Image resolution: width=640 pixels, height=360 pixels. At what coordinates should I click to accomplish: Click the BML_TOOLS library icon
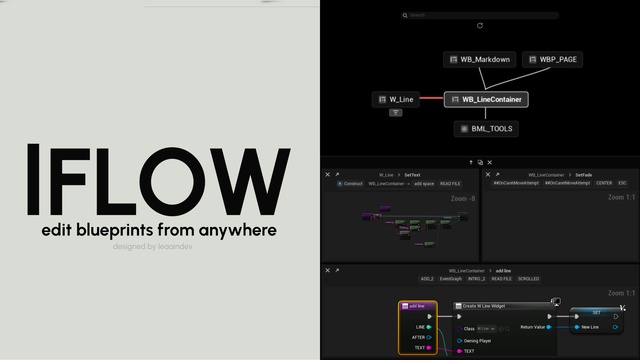464,129
